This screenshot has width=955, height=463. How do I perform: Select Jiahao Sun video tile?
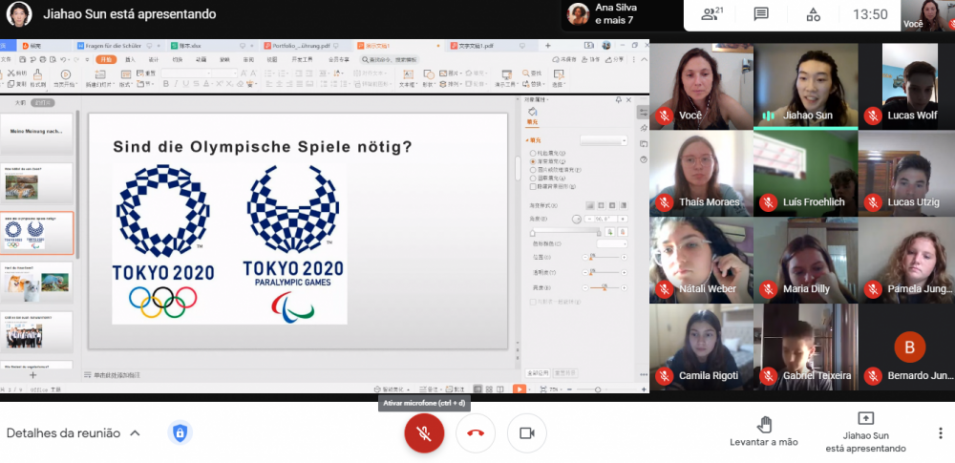coord(806,87)
